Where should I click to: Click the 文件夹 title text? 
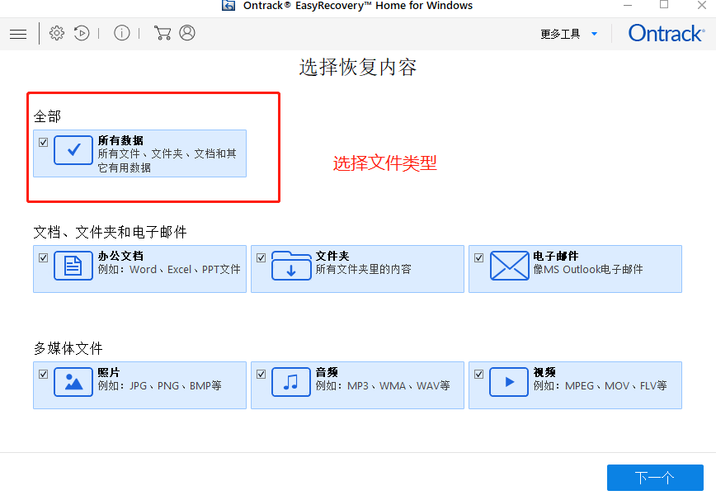pyautogui.click(x=332, y=256)
